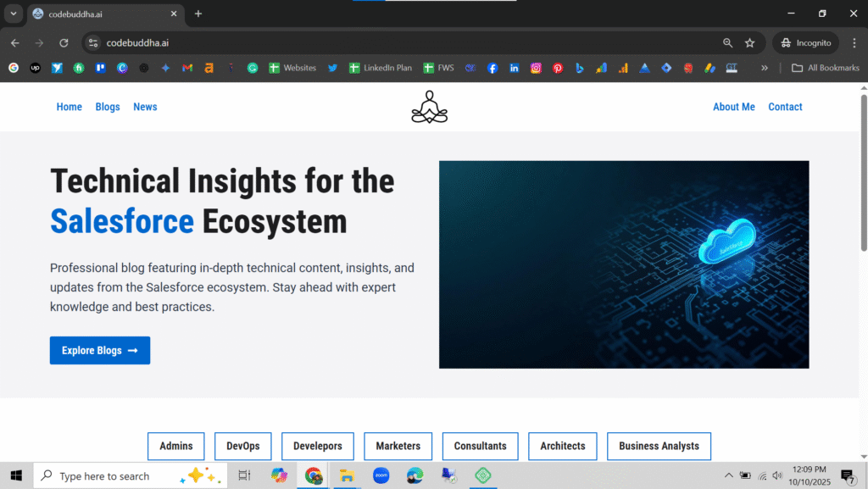Click the zoom magnifier icon in address bar
868x489 pixels.
pyautogui.click(x=727, y=43)
